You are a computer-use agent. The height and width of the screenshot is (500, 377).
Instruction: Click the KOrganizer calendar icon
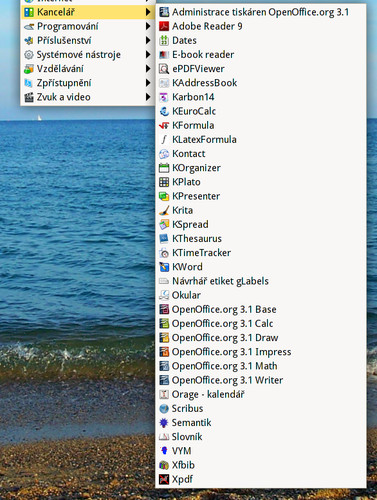164,168
